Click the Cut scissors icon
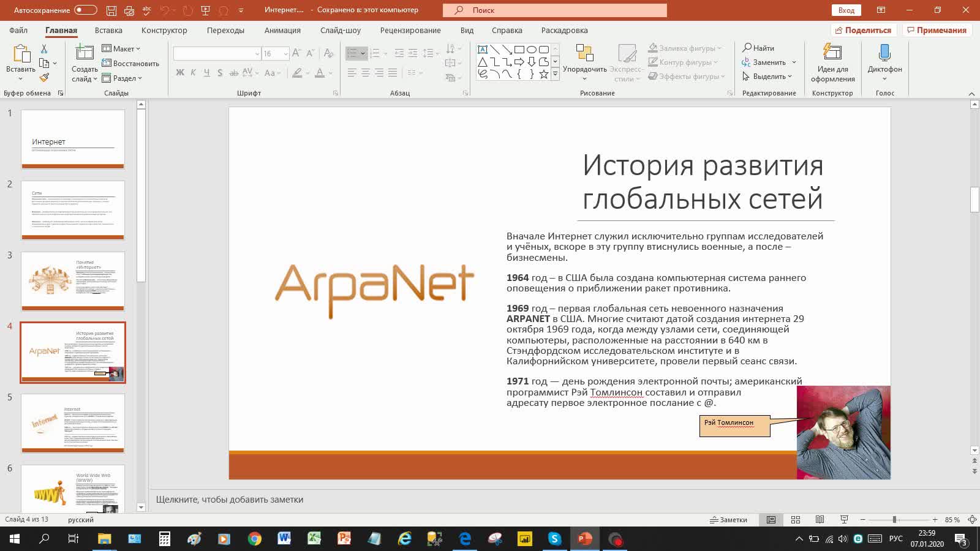980x551 pixels. coord(44,48)
